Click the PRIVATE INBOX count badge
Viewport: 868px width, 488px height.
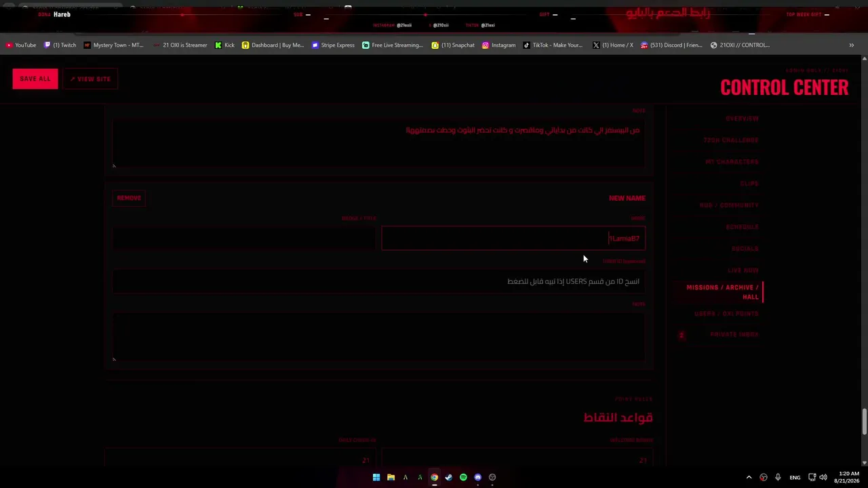click(x=682, y=335)
